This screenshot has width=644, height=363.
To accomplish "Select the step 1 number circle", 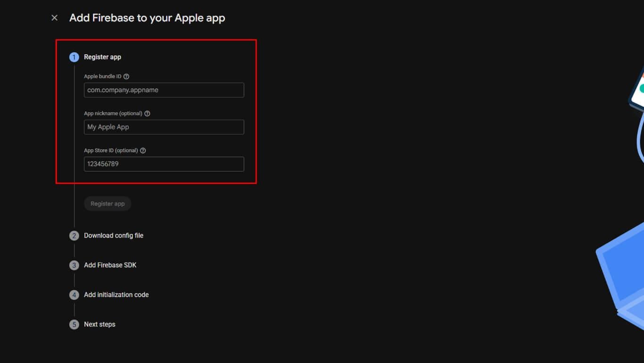I will tap(74, 57).
